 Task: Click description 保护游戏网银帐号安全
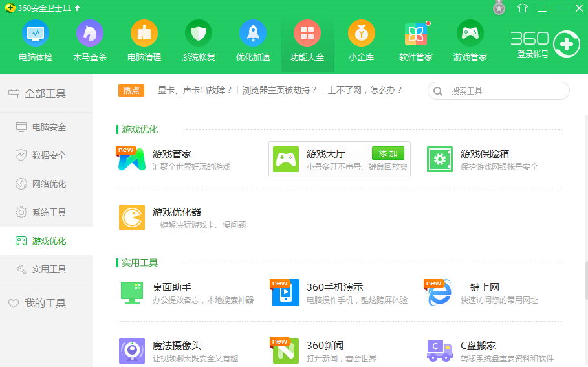(499, 167)
